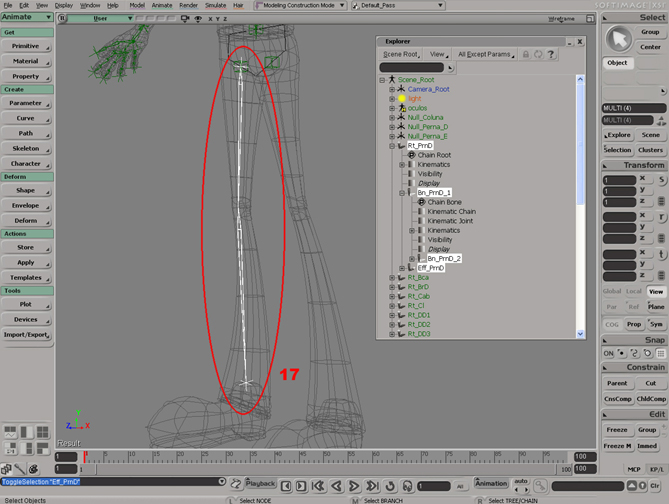Viewport: 669px width, 504px height.
Task: Click the light icon in the Explorer tree
Action: tap(402, 99)
